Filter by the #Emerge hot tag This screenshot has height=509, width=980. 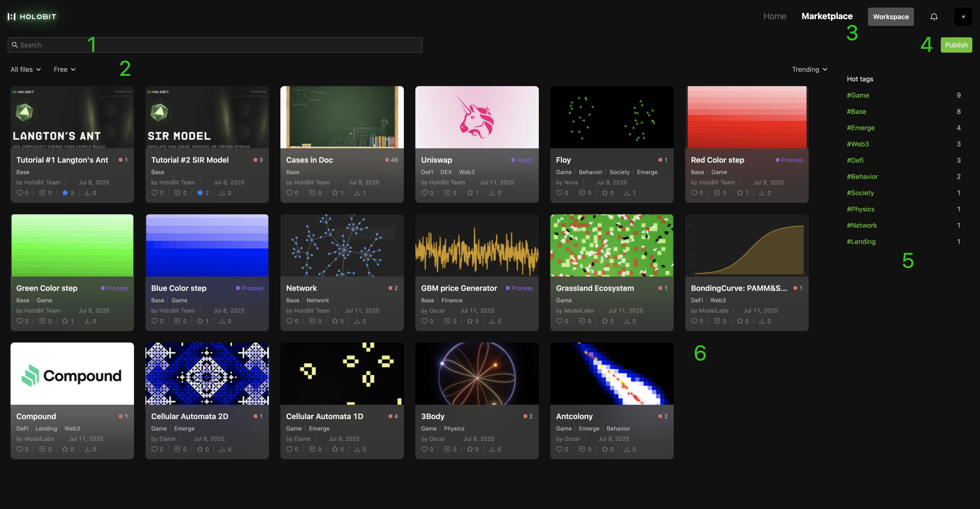861,128
